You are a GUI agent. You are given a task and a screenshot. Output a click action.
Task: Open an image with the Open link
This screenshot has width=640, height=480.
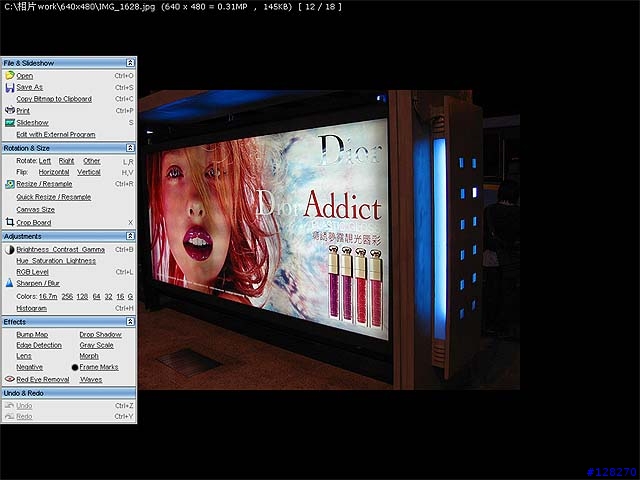[24, 76]
